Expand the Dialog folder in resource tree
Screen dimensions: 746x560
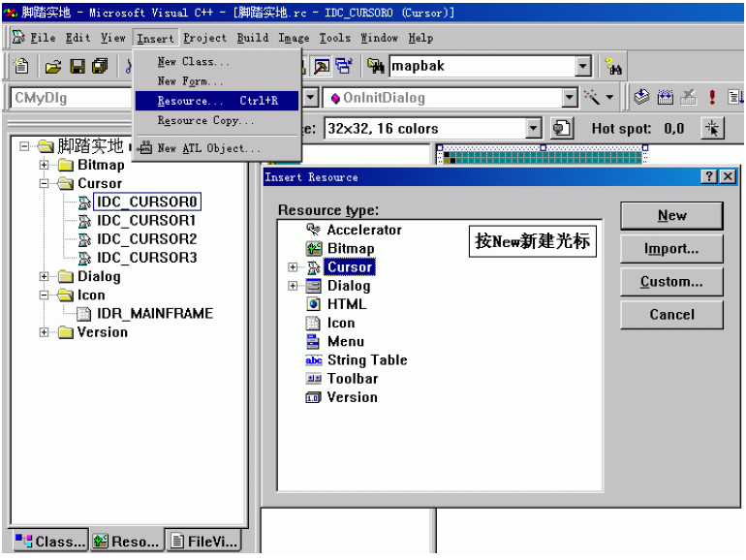pos(44,276)
